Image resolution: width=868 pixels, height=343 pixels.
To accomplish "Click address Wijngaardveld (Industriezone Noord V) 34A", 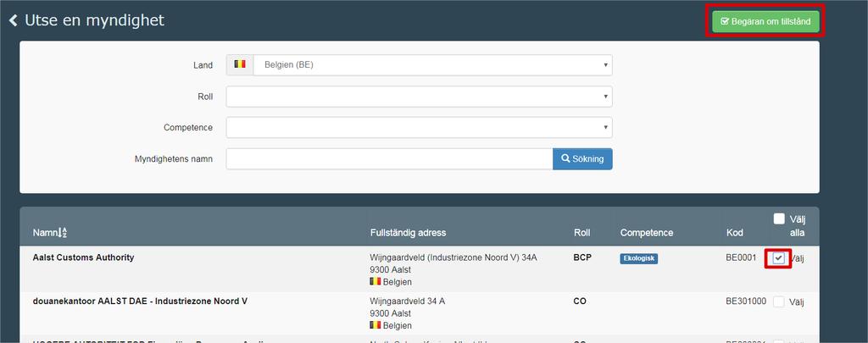I will (453, 257).
